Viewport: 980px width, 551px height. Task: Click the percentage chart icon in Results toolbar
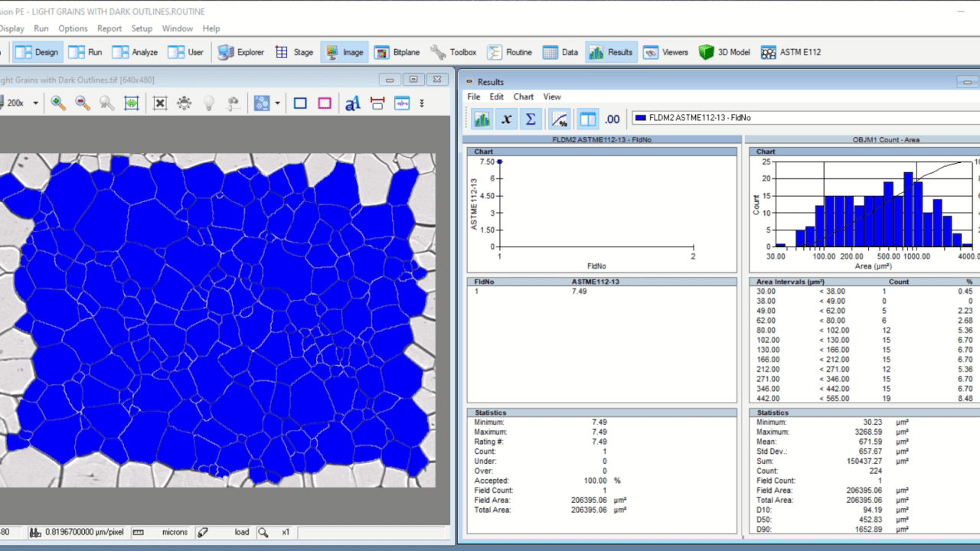coord(560,119)
